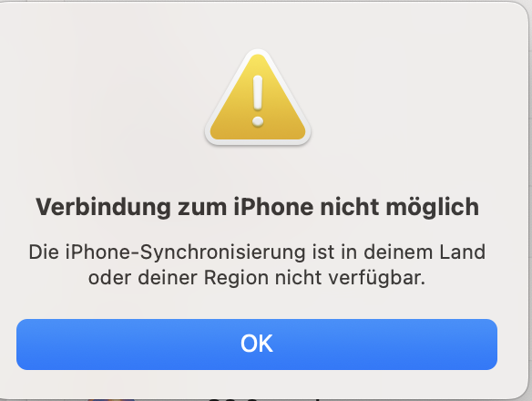Click the OK button
532x401 pixels.
click(x=257, y=344)
